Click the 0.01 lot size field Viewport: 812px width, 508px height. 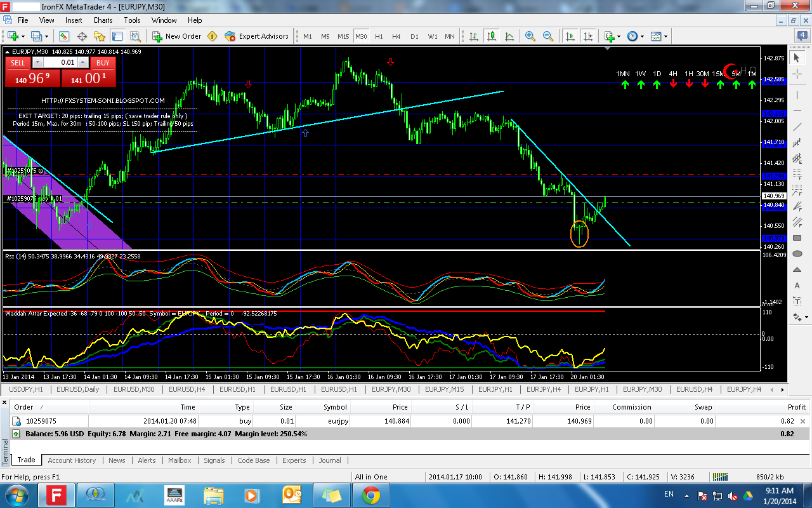coord(60,62)
